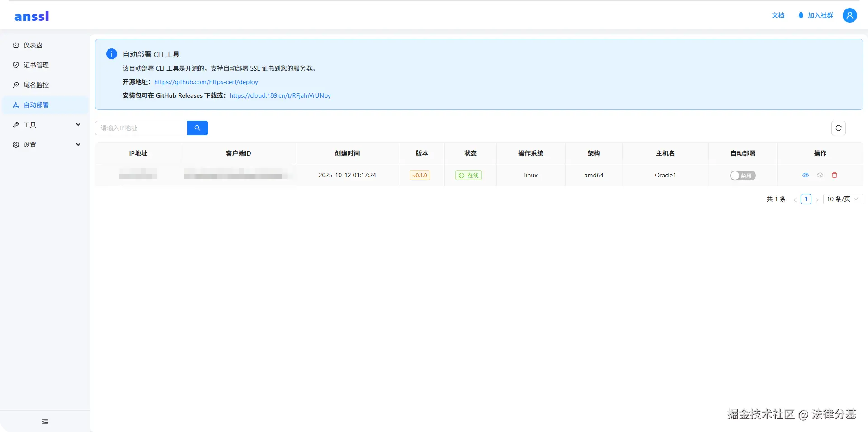This screenshot has height=432, width=868.
Task: Focus the IP地址 search field
Action: (x=141, y=128)
